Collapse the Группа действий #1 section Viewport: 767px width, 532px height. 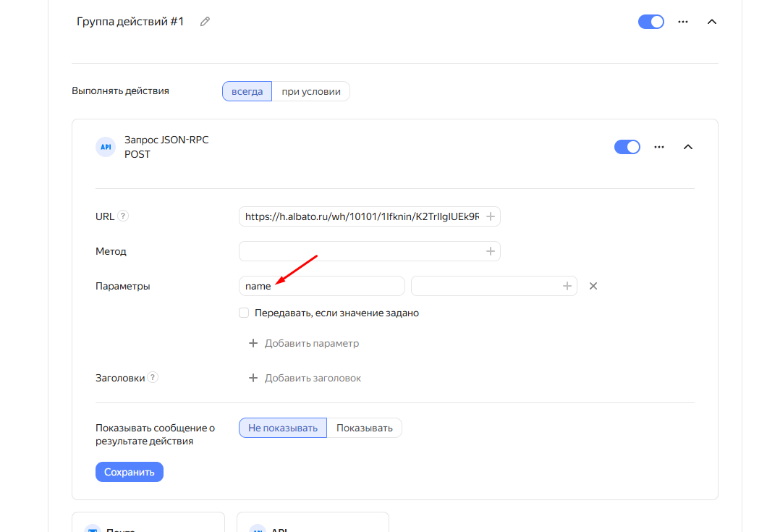click(x=711, y=22)
